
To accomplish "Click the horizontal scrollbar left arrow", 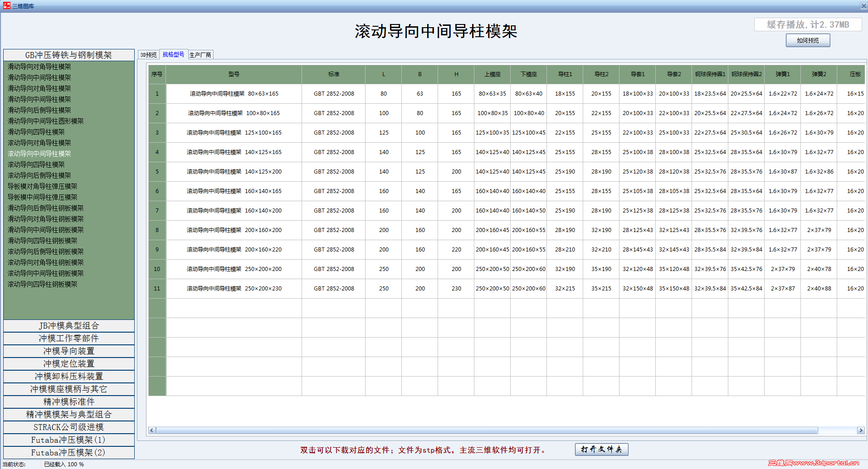I will [x=152, y=430].
